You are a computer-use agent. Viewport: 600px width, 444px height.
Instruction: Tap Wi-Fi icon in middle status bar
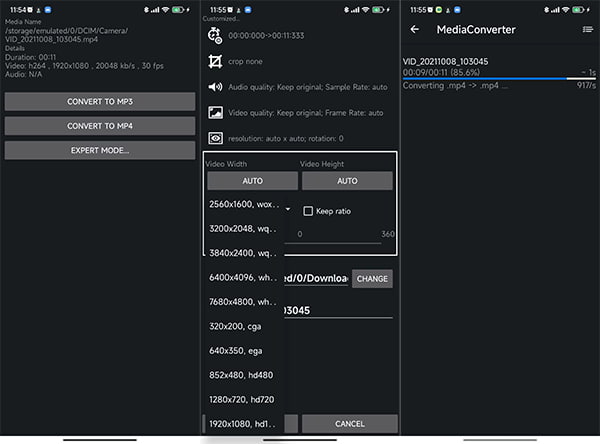[365, 10]
